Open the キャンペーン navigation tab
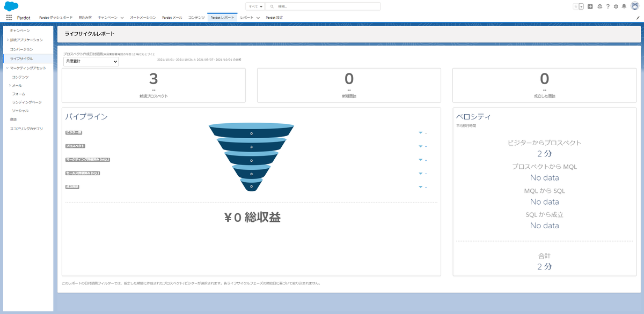644x314 pixels. [107, 18]
